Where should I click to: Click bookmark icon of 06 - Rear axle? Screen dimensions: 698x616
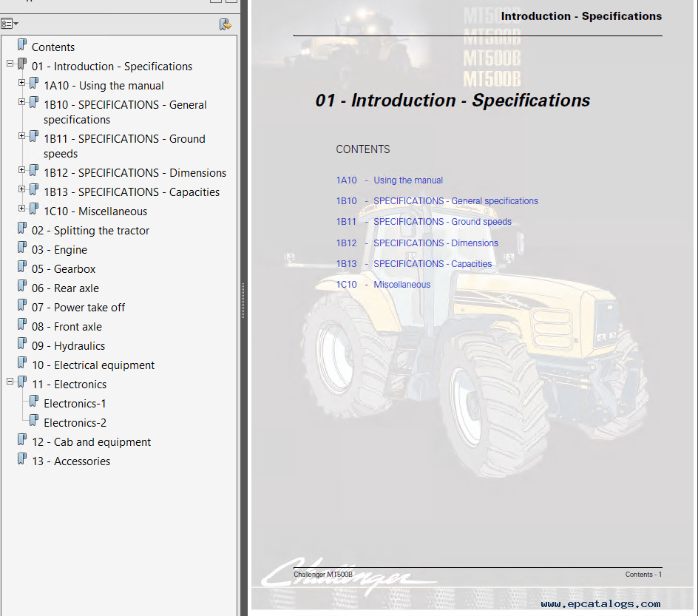[x=22, y=285]
